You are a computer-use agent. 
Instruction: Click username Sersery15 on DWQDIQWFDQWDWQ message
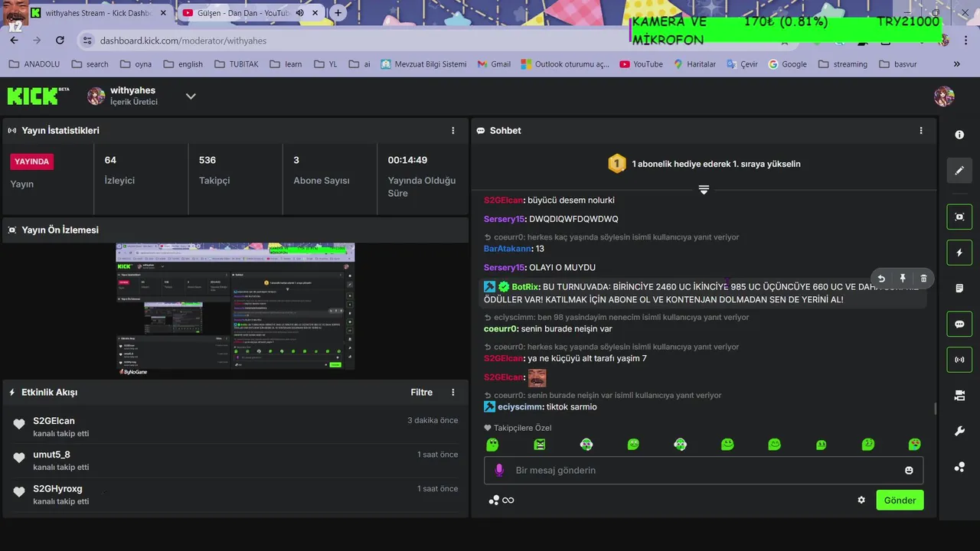pos(504,219)
